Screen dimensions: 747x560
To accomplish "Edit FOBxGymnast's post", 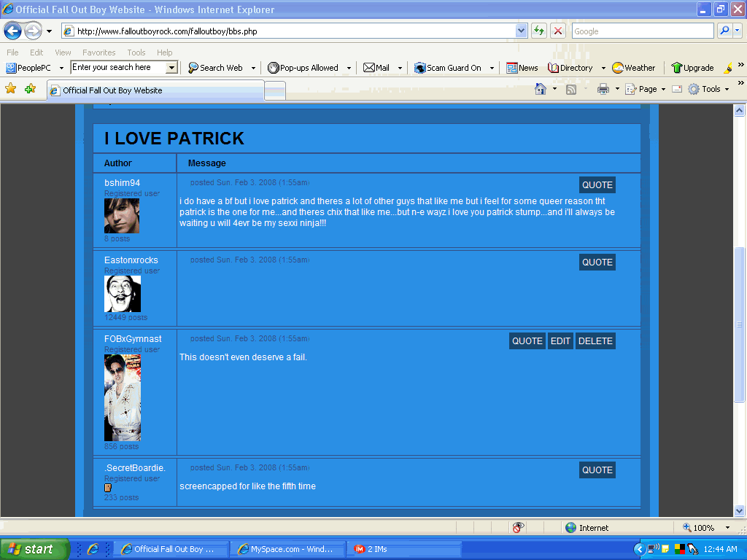I will [560, 341].
